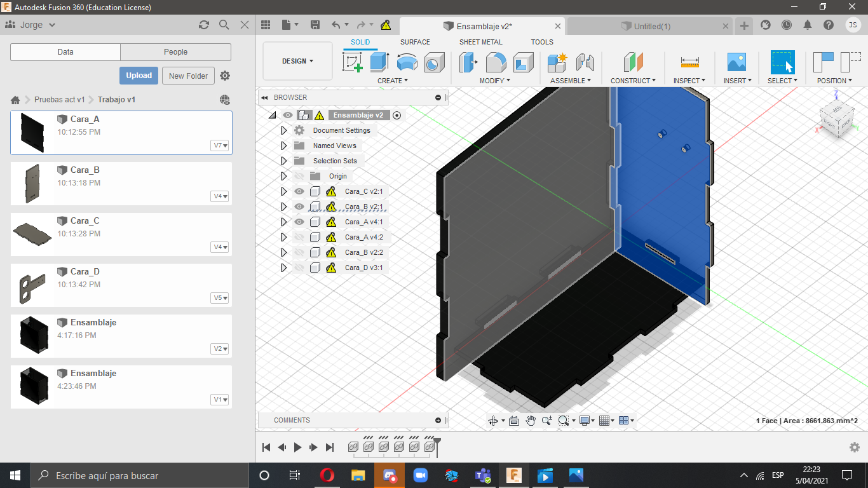This screenshot has width=868, height=488.
Task: Toggle visibility of Cara_B v2:1
Action: pyautogui.click(x=299, y=207)
